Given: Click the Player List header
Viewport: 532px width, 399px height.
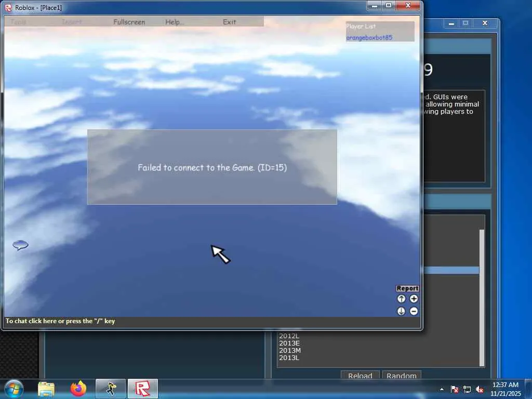Looking at the screenshot, I should point(361,26).
